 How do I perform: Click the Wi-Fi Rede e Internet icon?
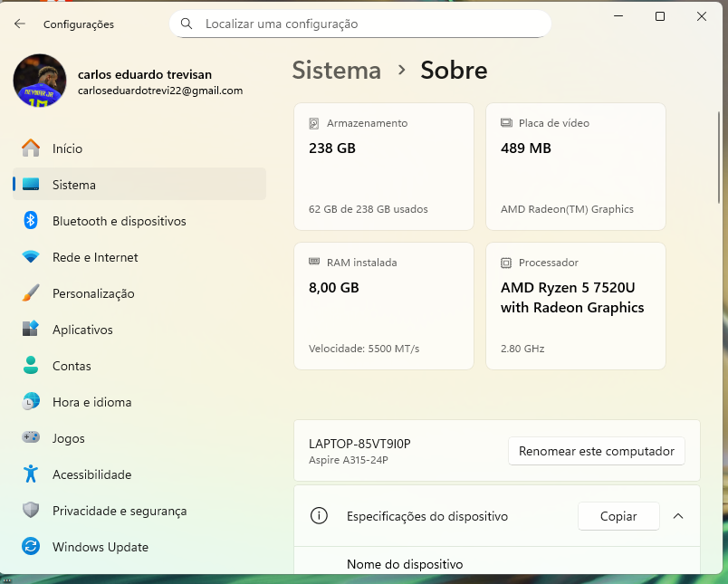(31, 257)
